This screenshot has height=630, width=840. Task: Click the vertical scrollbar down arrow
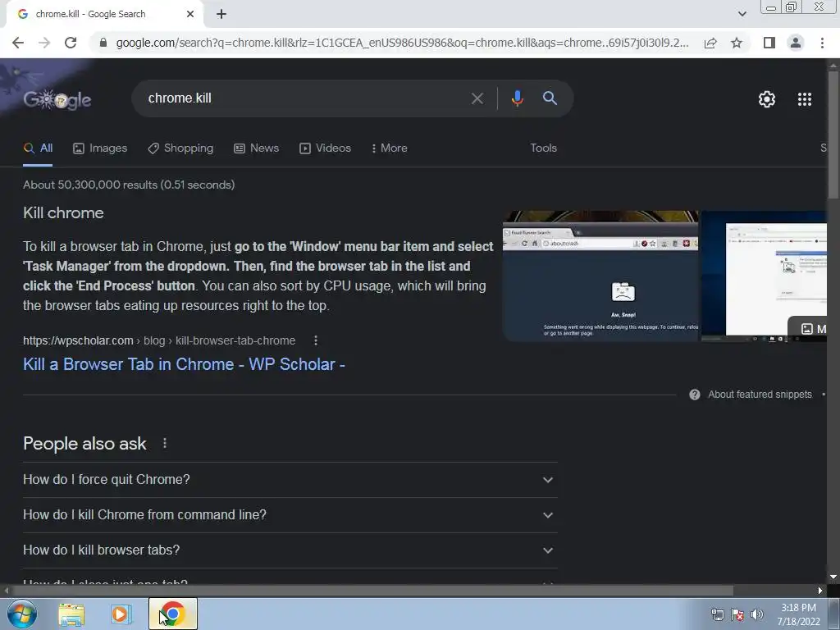(833, 577)
